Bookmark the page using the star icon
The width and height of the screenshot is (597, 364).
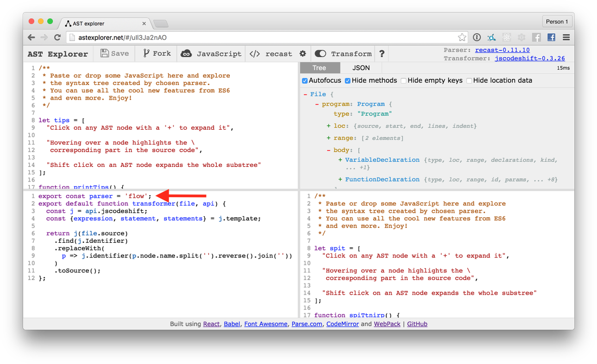coord(462,37)
